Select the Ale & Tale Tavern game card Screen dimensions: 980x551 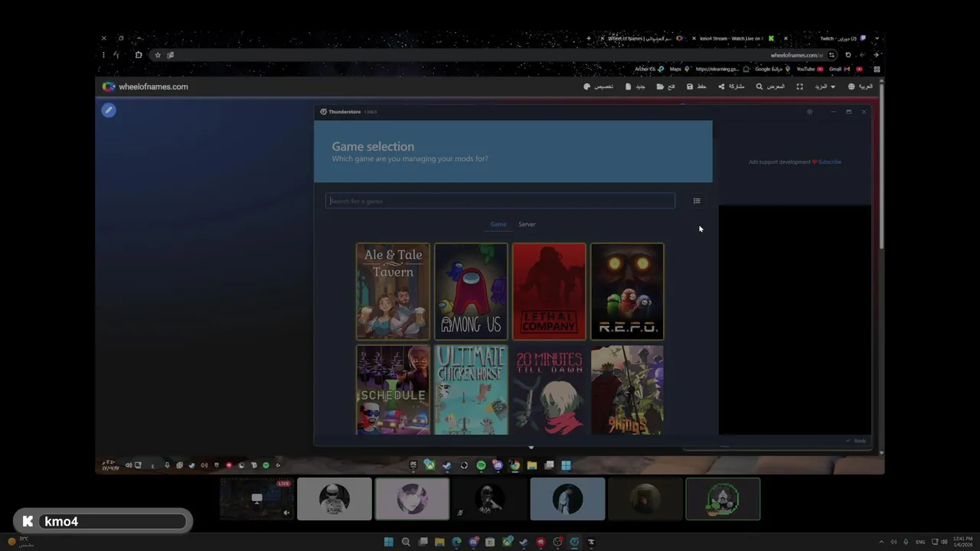click(x=393, y=292)
